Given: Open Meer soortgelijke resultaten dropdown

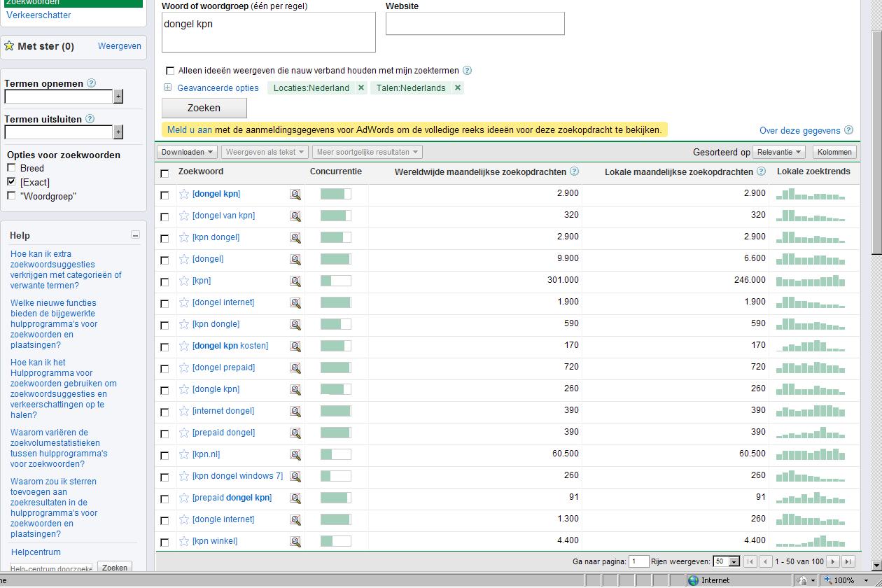Looking at the screenshot, I should pyautogui.click(x=367, y=152).
